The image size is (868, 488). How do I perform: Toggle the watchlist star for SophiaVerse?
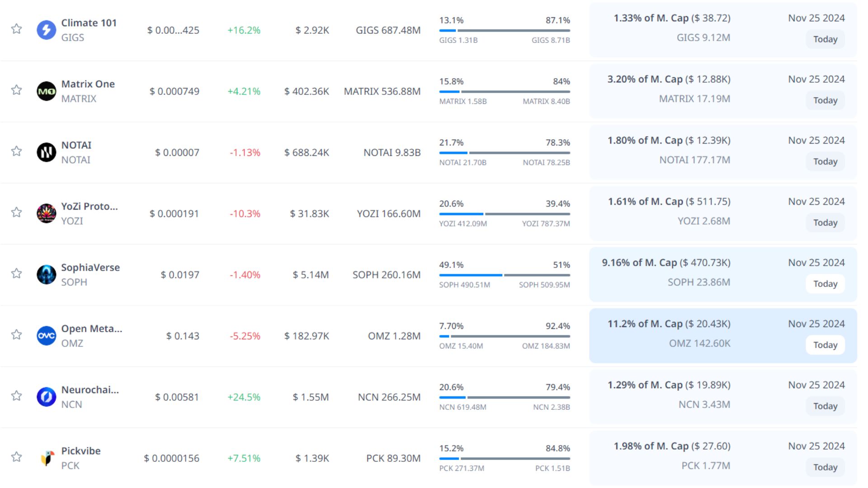[x=17, y=273]
